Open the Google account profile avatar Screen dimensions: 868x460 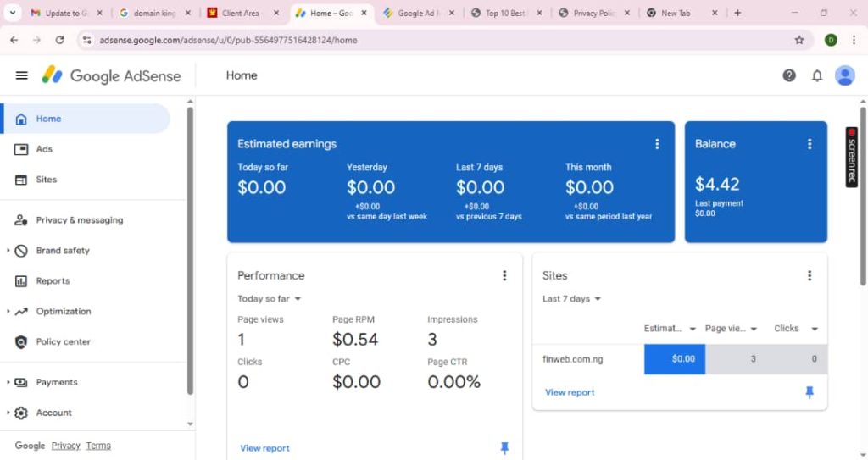(844, 75)
